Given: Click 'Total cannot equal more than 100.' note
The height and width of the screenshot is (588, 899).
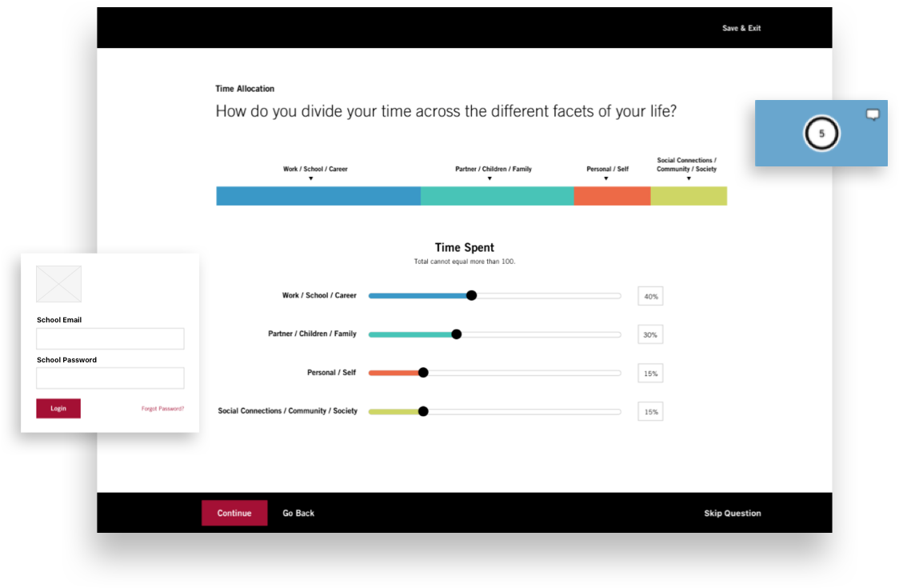Looking at the screenshot, I should click(465, 262).
